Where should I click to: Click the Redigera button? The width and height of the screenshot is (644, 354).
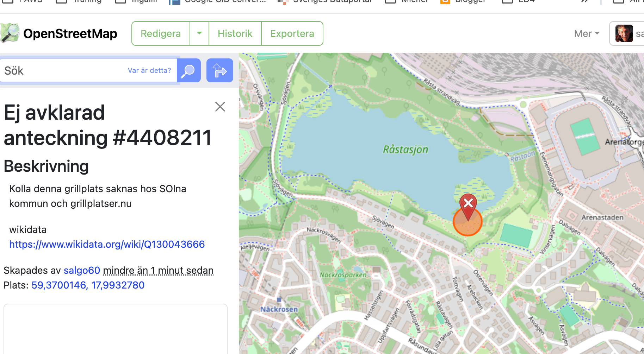161,33
